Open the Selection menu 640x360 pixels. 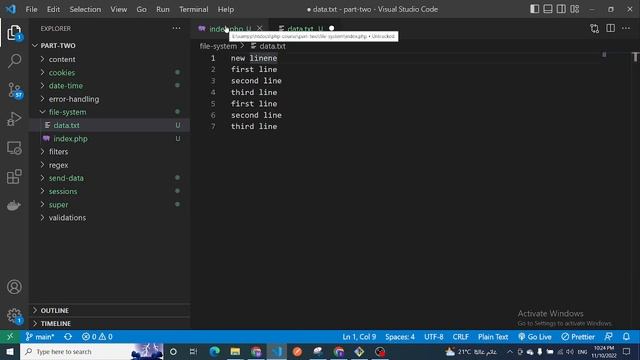tap(85, 9)
